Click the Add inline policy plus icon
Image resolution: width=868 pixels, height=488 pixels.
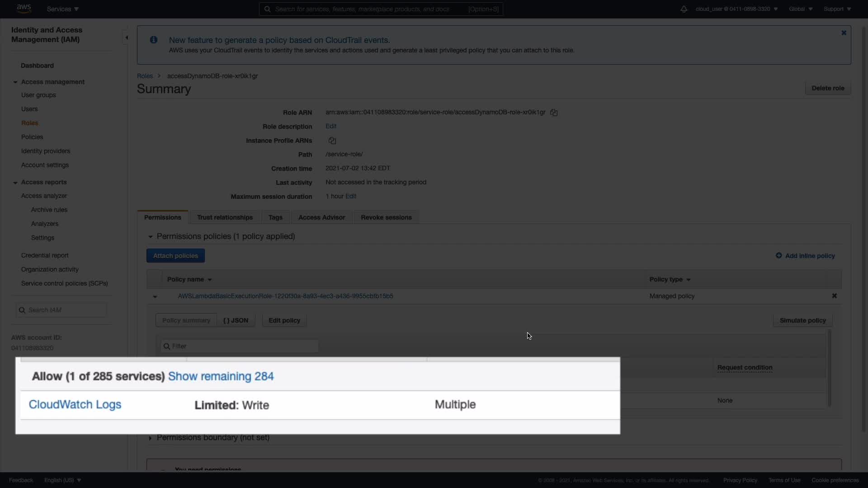[778, 256]
